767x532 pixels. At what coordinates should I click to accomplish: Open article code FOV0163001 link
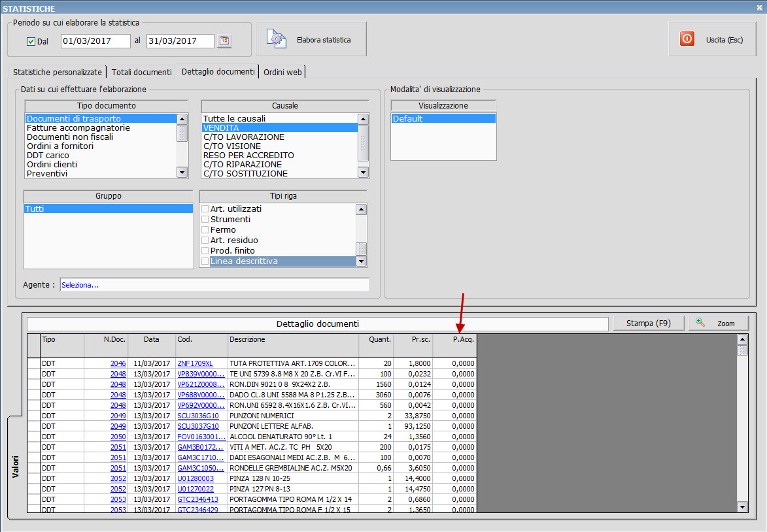tap(201, 437)
